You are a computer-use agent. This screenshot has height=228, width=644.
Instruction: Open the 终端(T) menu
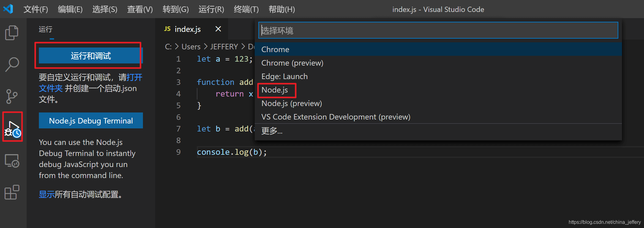point(246,9)
